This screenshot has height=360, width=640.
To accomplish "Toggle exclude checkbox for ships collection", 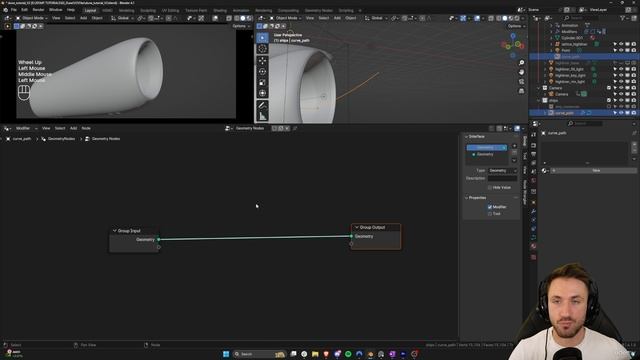I will [609, 100].
